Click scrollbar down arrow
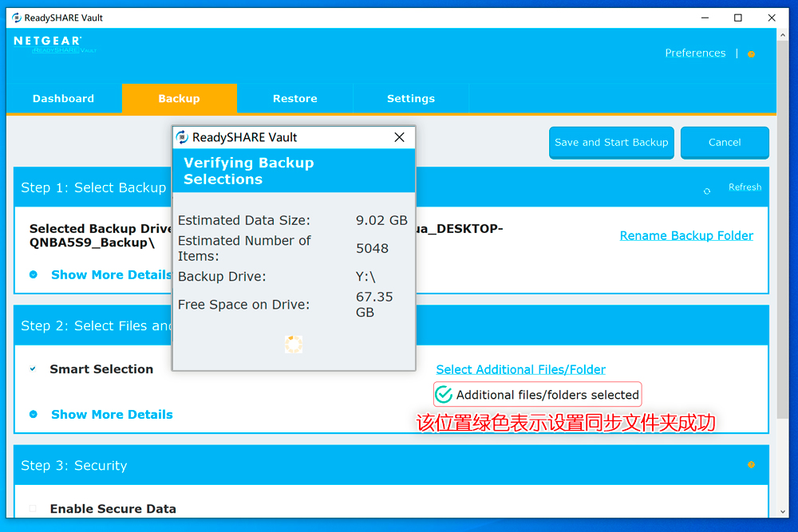Screen dimensions: 798x532 click(x=783, y=511)
